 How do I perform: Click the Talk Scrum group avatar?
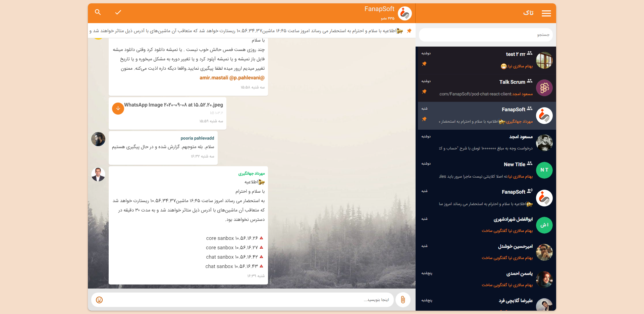point(544,88)
